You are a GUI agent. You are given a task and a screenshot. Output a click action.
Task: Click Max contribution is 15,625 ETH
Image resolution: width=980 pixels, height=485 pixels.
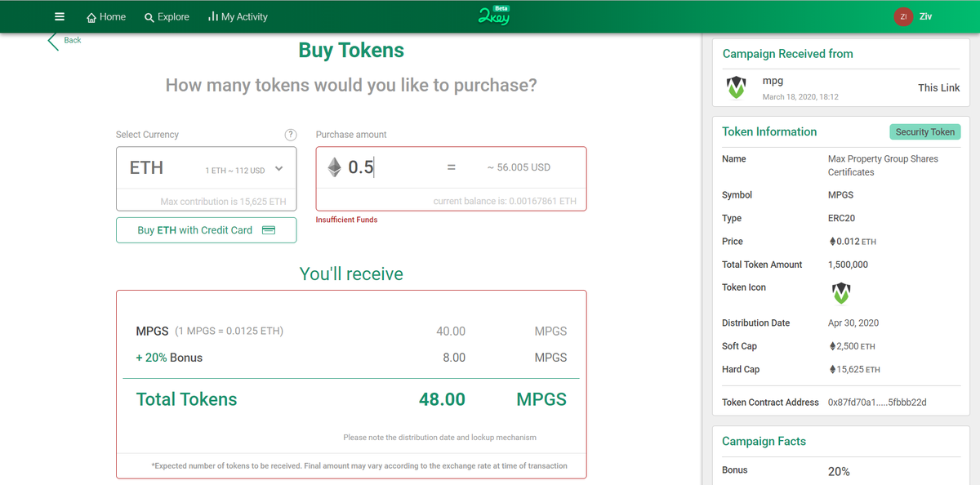tap(223, 202)
